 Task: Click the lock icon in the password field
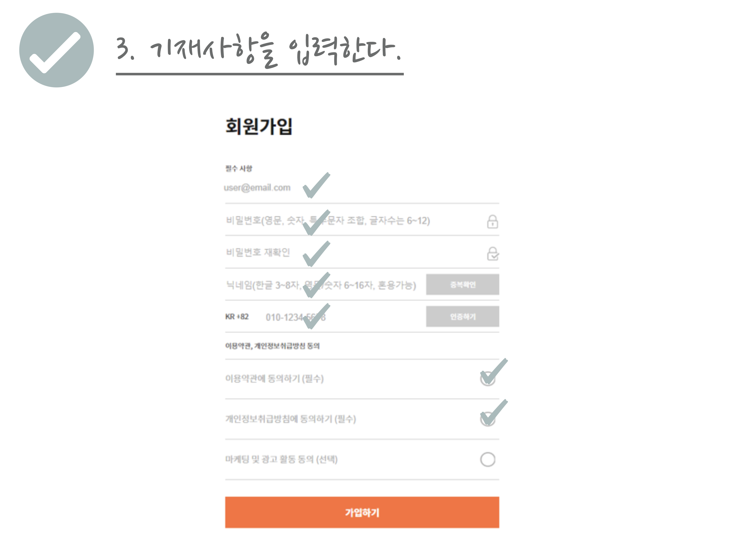(x=492, y=221)
